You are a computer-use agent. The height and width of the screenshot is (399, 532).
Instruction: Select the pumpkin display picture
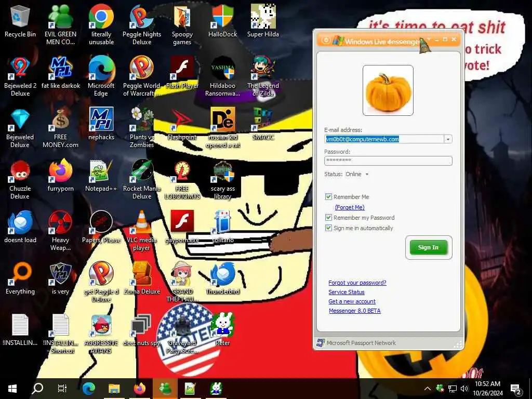[x=388, y=90]
